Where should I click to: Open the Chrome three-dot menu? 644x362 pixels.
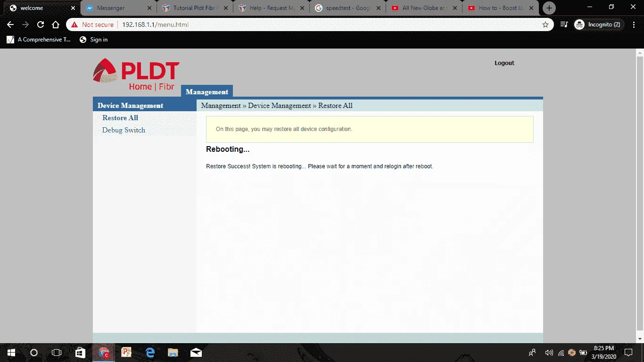[x=635, y=25]
